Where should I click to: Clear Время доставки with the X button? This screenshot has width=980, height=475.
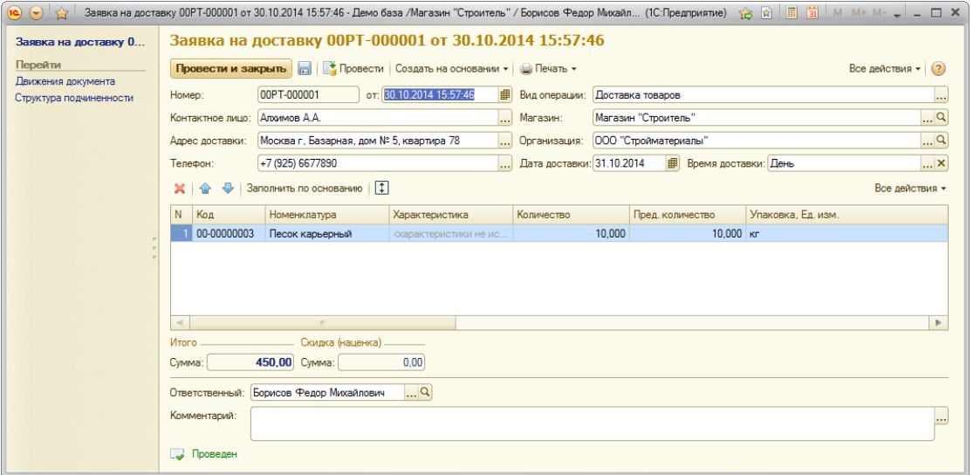point(942,163)
